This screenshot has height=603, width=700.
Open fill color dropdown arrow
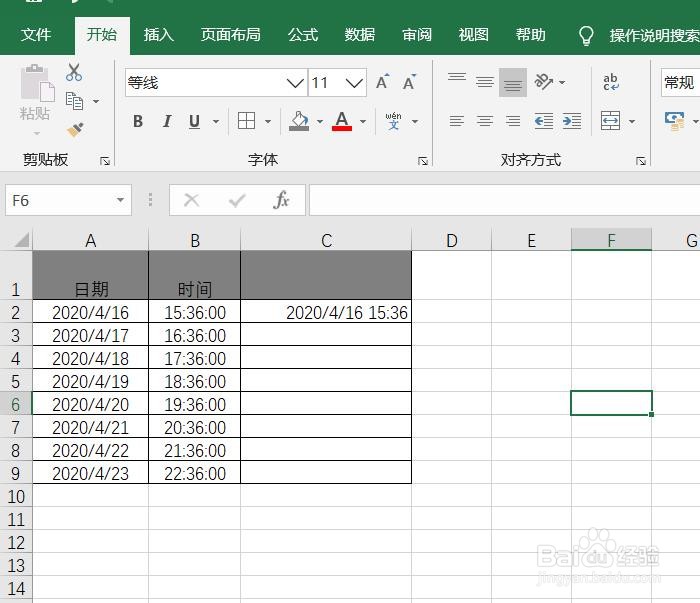coord(320,121)
